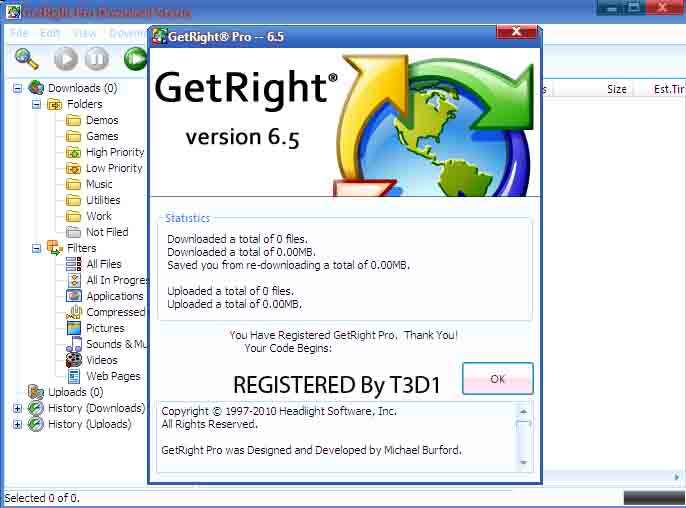Image resolution: width=686 pixels, height=508 pixels.
Task: Select the Utilities folder icon
Action: [74, 200]
